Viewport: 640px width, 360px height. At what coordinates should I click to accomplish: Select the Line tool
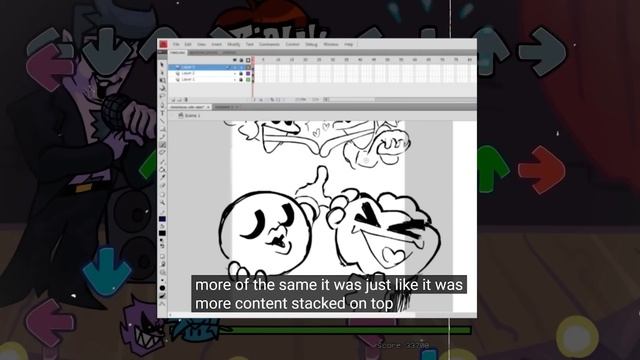coord(162,121)
